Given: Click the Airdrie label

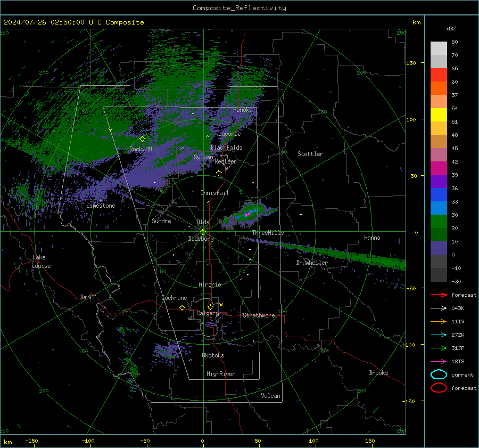Looking at the screenshot, I should [210, 284].
